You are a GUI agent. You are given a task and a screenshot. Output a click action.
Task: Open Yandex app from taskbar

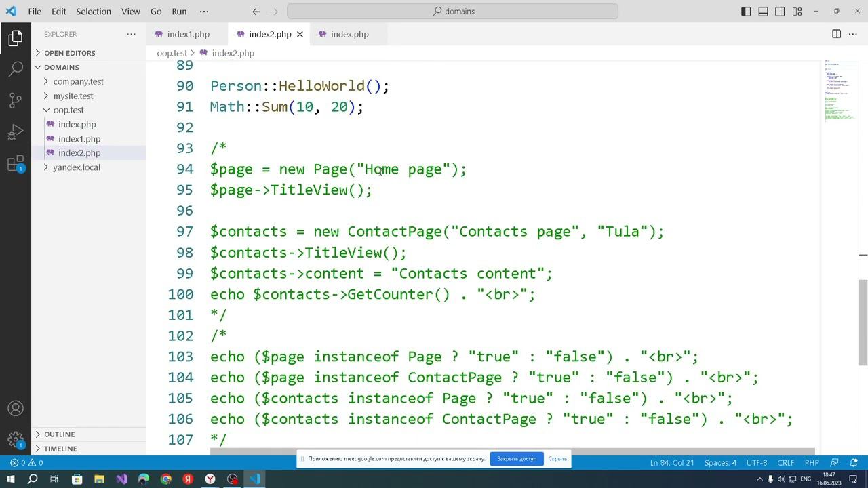(189, 479)
